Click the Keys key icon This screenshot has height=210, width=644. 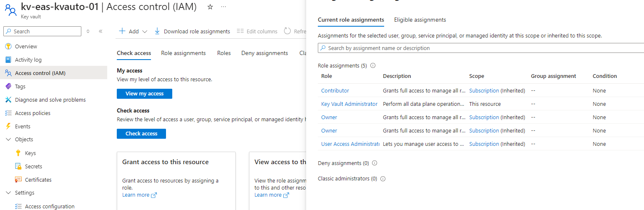(x=18, y=153)
